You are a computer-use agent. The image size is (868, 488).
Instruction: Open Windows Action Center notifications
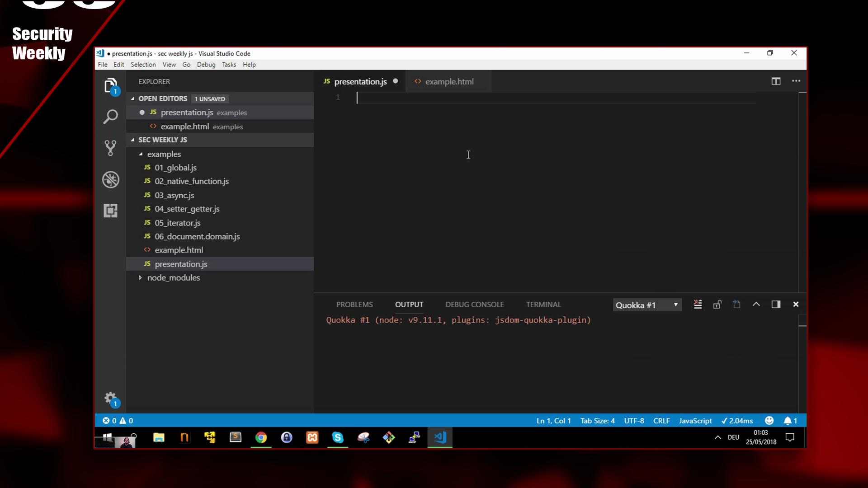click(790, 437)
